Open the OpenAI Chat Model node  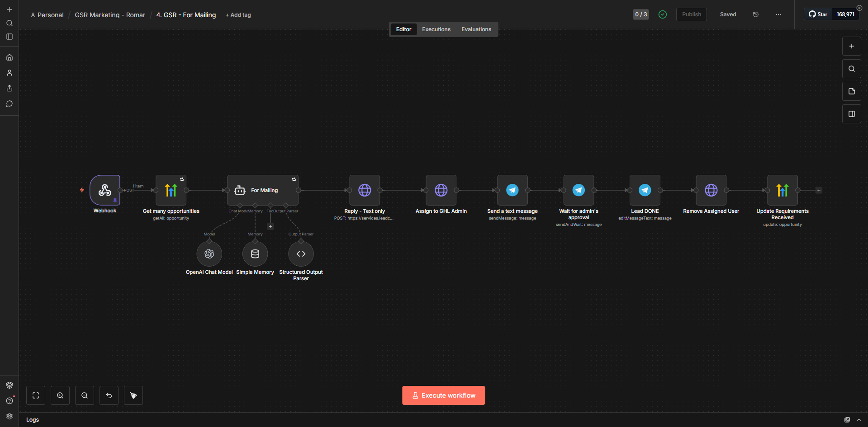[x=209, y=254]
